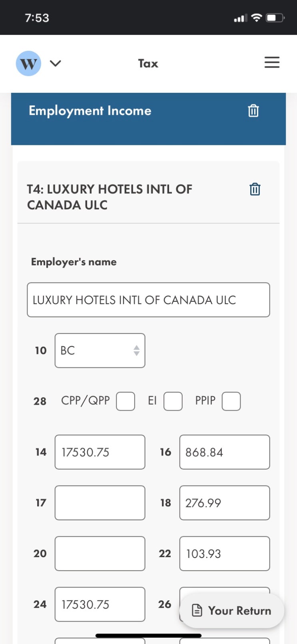
Task: Delete the Employment Income section
Action: (x=253, y=110)
